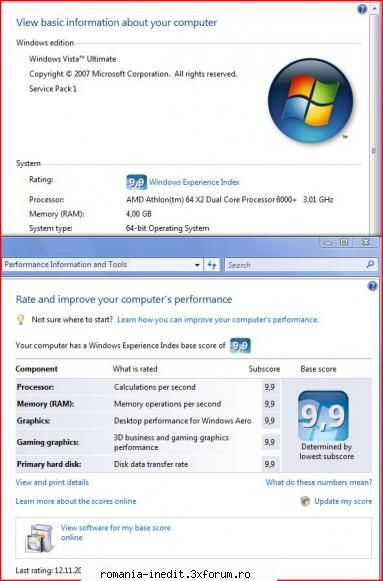Click Calculations per second text
This screenshot has height=581, width=383.
tap(154, 387)
